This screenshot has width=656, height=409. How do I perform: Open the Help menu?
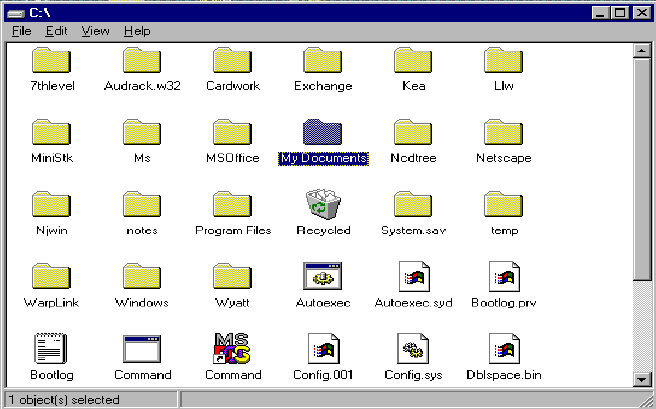click(x=137, y=31)
